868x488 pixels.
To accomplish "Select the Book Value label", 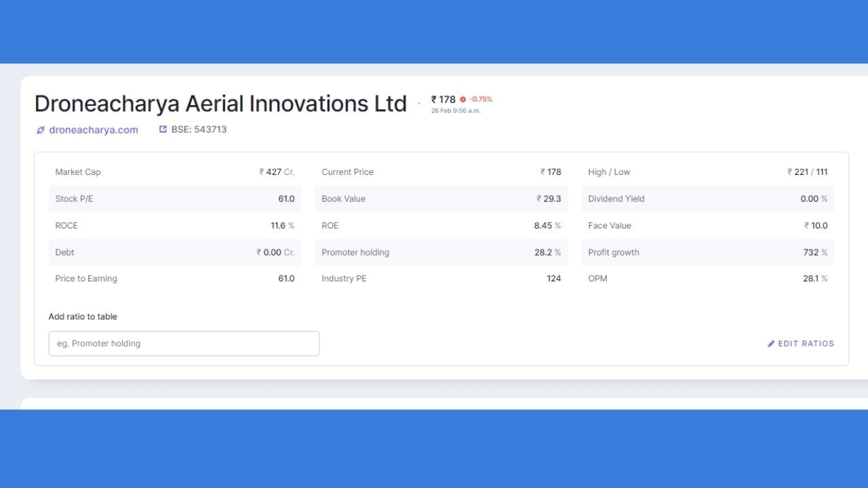I will (344, 199).
